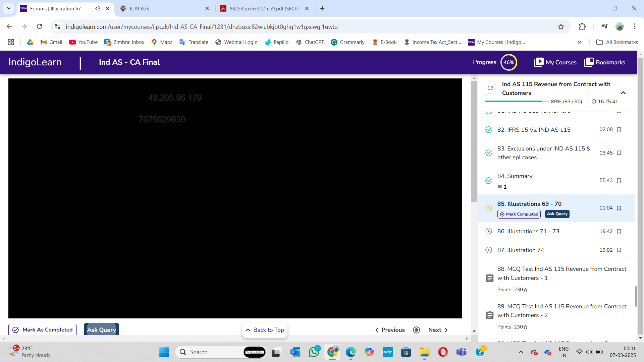The width and height of the screenshot is (644, 362).
Task: Go to the Next lesson
Action: (x=438, y=330)
